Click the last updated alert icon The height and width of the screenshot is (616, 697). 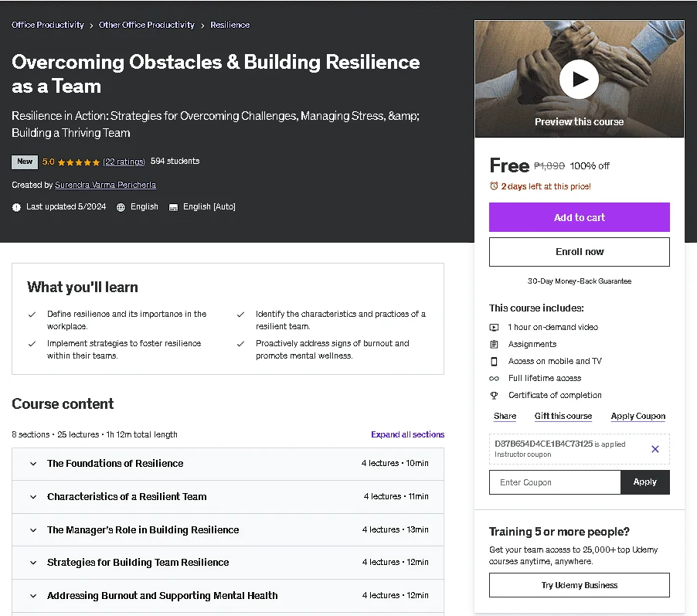16,207
